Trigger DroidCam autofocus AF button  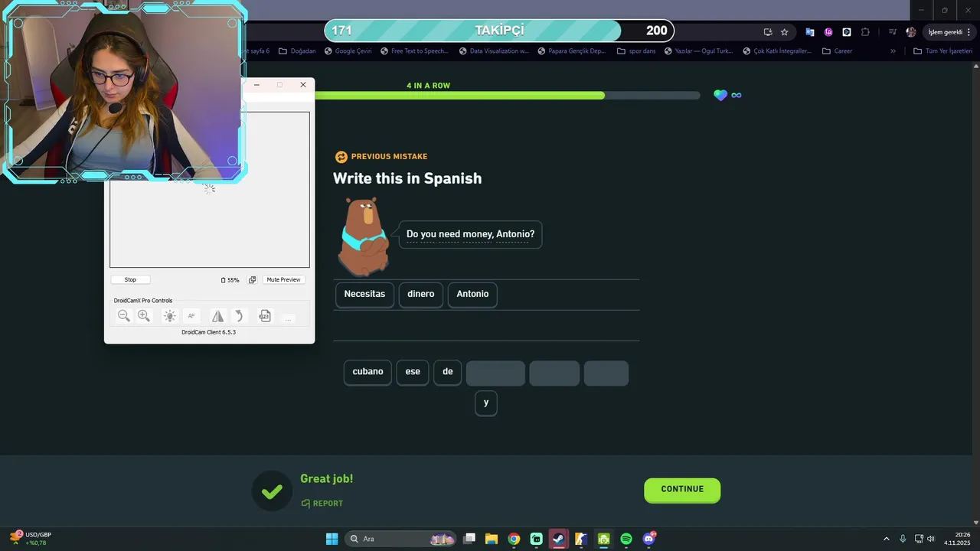click(191, 316)
